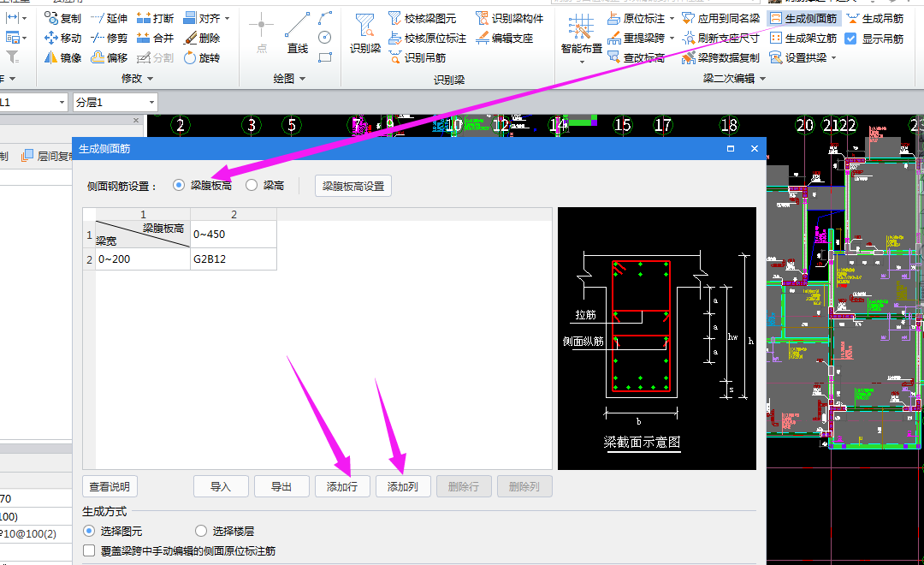
Task: Open 编辑支座 tool
Action: click(x=505, y=38)
